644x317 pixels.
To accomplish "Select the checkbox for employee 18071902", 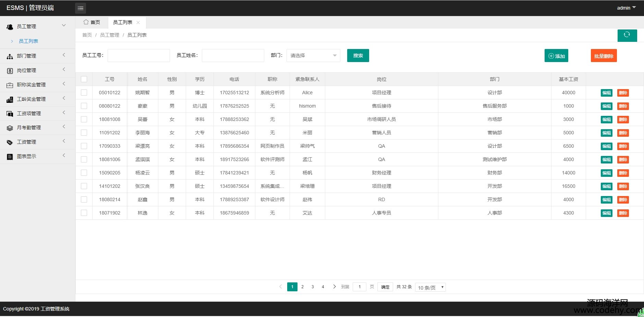I will click(x=84, y=213).
